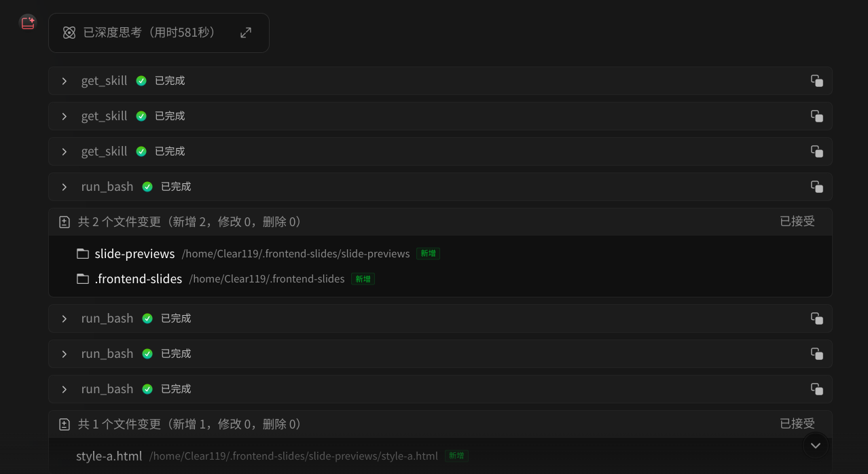Click 已完成 status on the third get_skill row
This screenshot has width=868, height=474.
(x=170, y=151)
